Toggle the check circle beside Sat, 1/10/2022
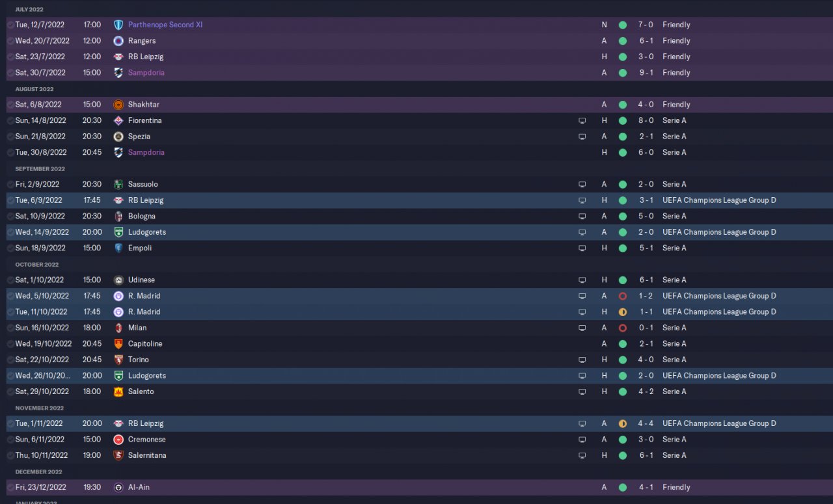833x504 pixels. [10, 280]
